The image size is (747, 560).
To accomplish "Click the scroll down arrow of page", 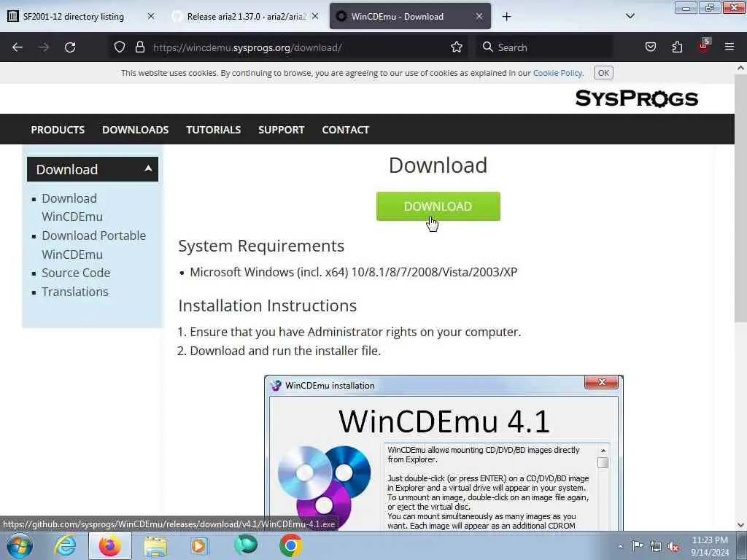I will 740,525.
